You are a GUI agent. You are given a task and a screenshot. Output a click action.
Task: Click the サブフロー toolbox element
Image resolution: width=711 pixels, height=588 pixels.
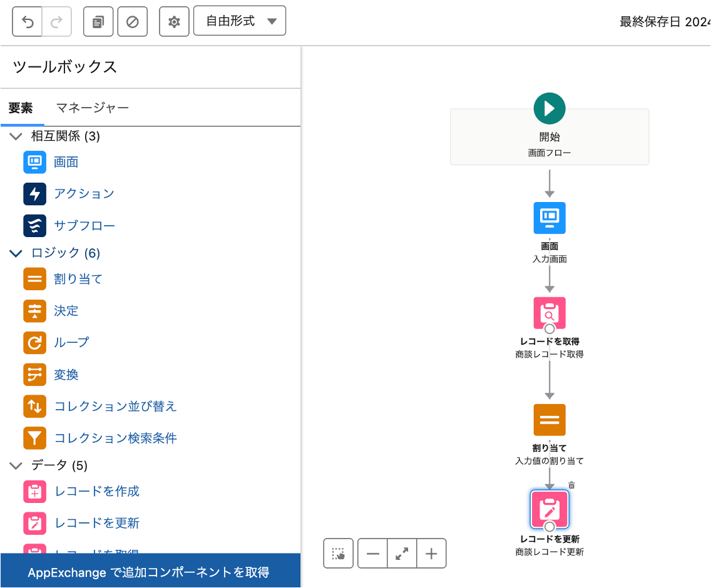(x=84, y=226)
